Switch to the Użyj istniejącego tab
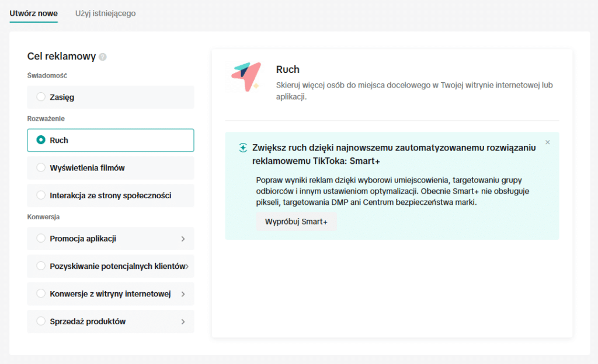The height and width of the screenshot is (364, 598). tap(105, 13)
